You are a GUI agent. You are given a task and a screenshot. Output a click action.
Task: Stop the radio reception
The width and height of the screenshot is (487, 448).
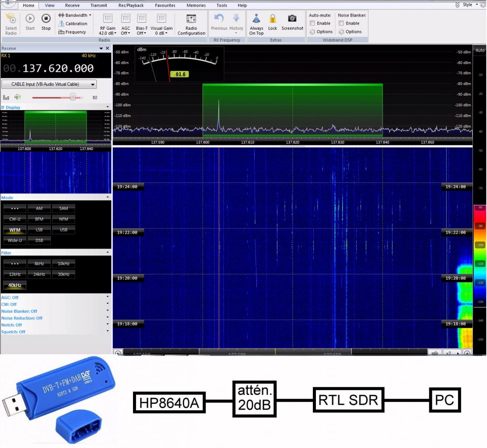(46, 22)
